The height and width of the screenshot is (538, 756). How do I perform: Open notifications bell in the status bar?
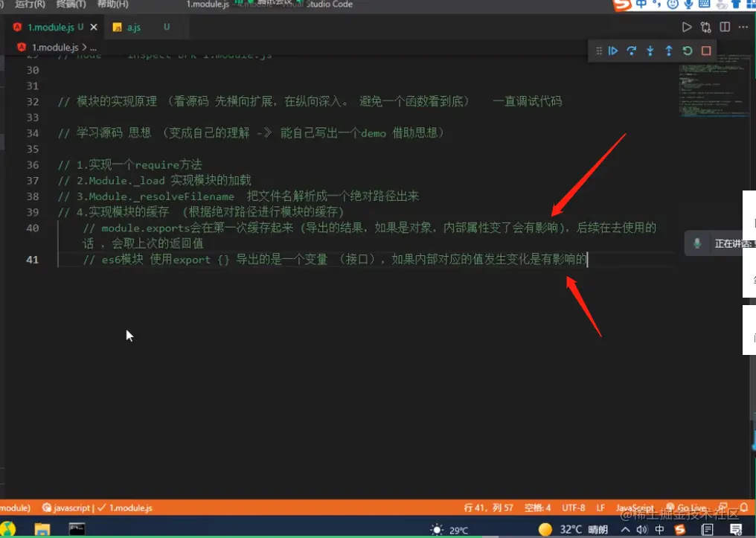point(744,507)
